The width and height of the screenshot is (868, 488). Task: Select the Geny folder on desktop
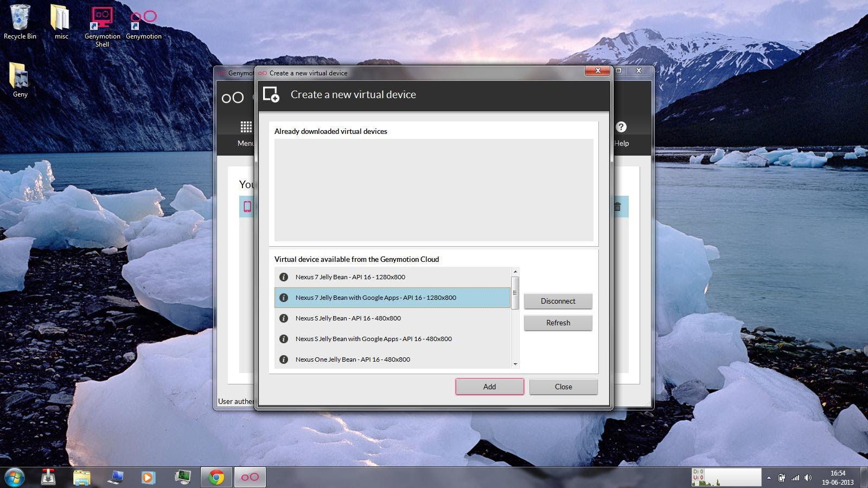click(x=20, y=80)
